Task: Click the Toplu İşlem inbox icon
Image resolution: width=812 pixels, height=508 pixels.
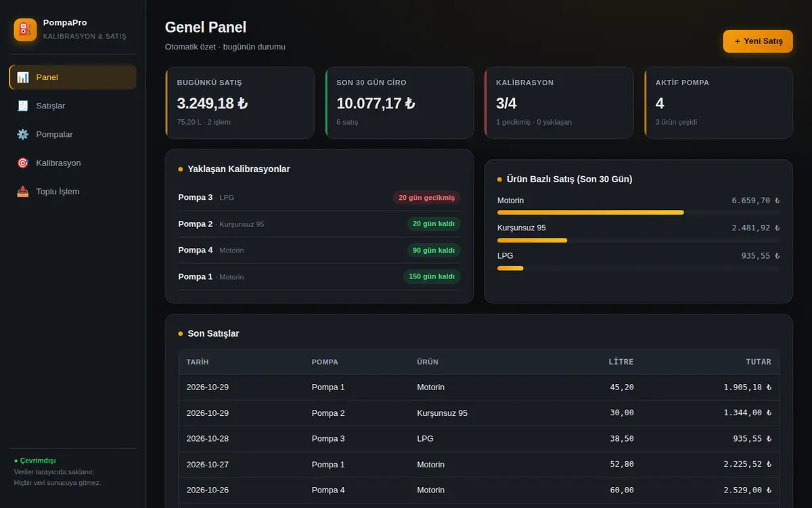Action: [23, 191]
